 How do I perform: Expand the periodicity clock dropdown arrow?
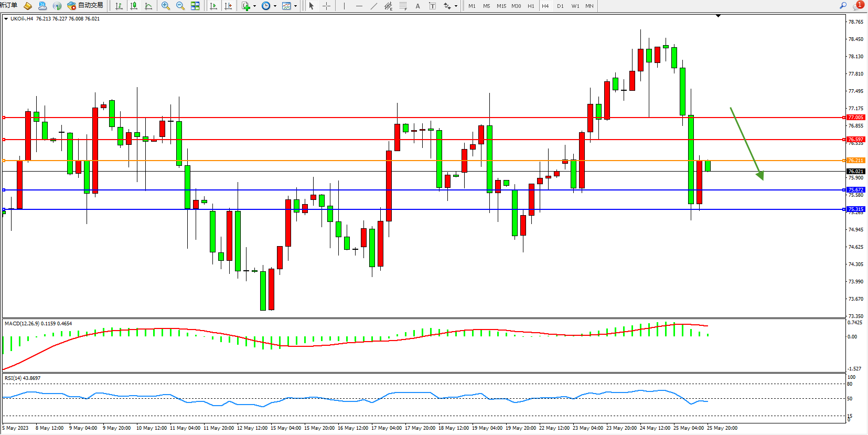coord(275,6)
